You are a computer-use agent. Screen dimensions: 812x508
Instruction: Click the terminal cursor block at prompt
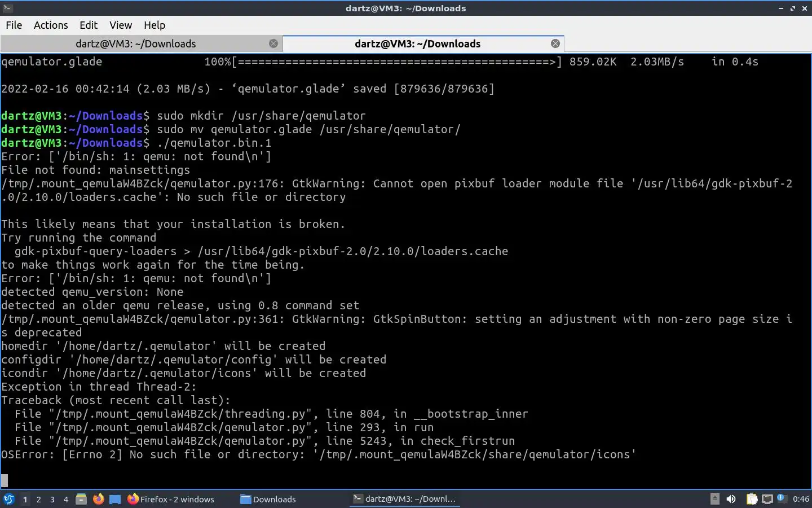pos(5,481)
